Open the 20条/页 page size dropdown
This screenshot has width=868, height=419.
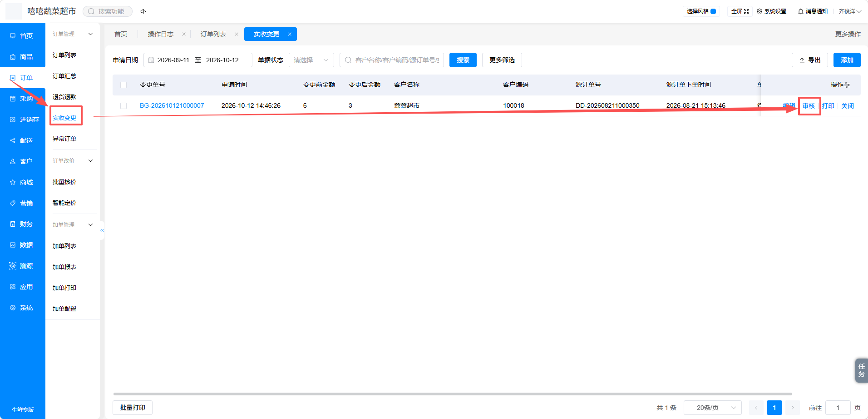[x=712, y=408]
